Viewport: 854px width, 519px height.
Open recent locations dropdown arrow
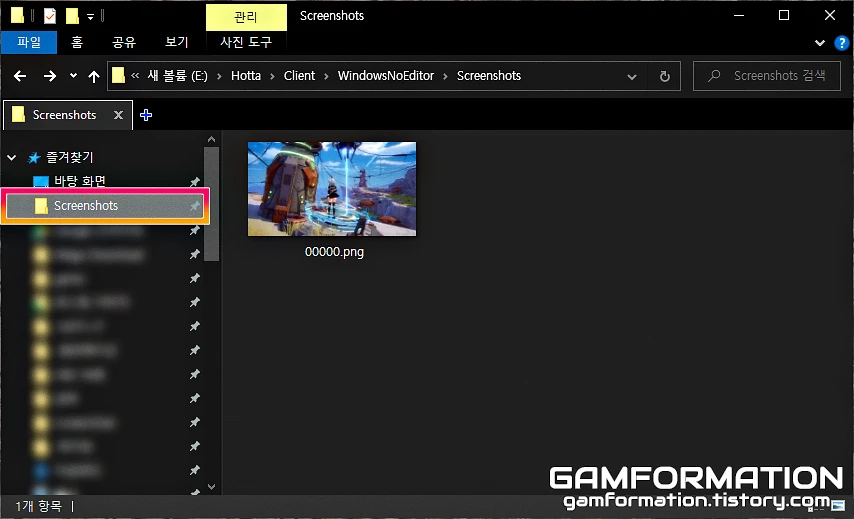(73, 76)
